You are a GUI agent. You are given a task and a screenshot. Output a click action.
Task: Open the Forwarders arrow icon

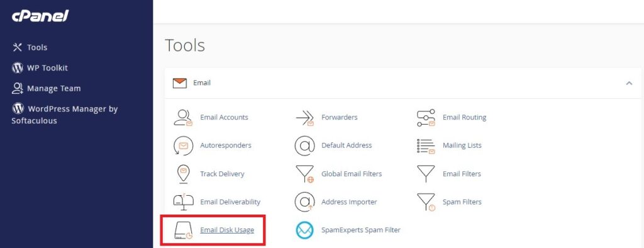pos(305,118)
